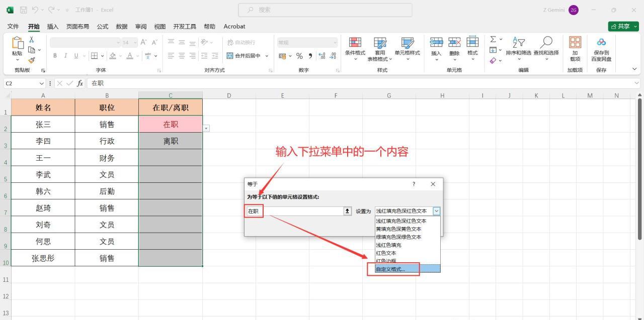Open the number format dropdown
Image resolution: width=644 pixels, height=320 pixels.
point(335,43)
